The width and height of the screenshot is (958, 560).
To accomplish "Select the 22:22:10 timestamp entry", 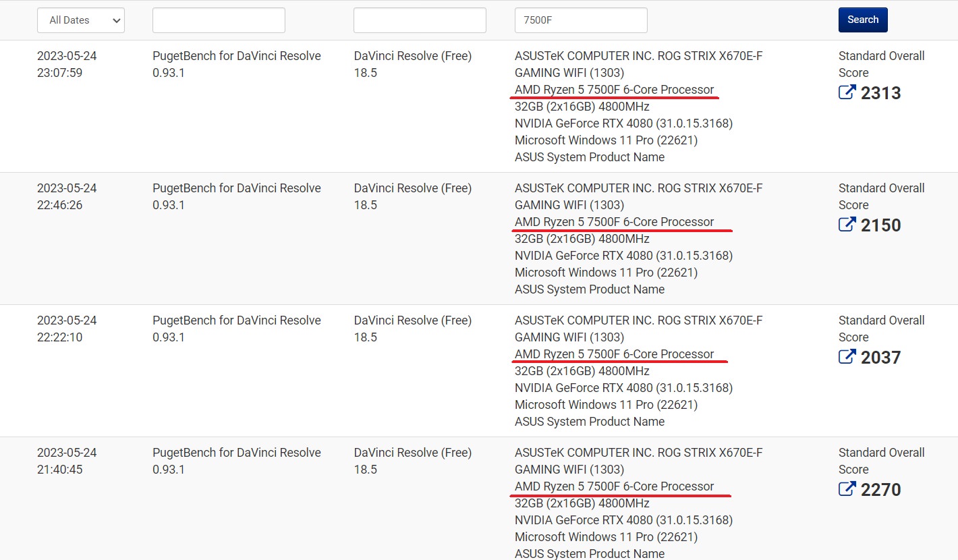I will coord(60,337).
